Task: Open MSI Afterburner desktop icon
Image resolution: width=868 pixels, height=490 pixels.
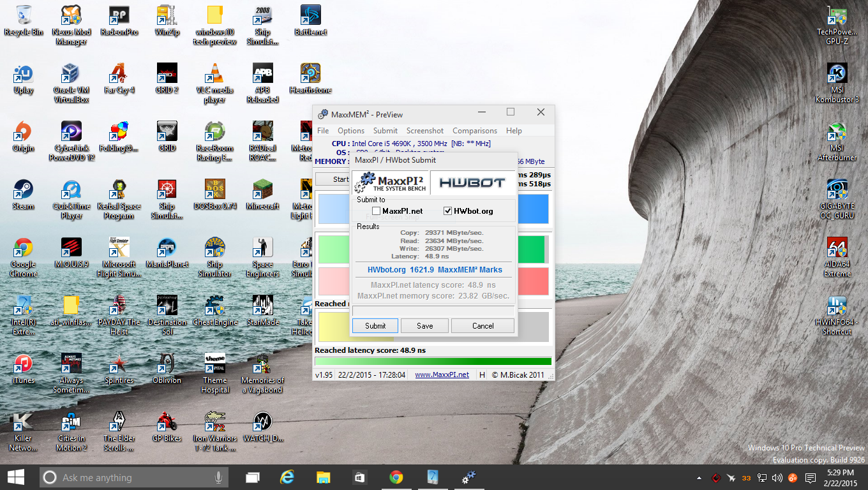Action: pyautogui.click(x=837, y=141)
